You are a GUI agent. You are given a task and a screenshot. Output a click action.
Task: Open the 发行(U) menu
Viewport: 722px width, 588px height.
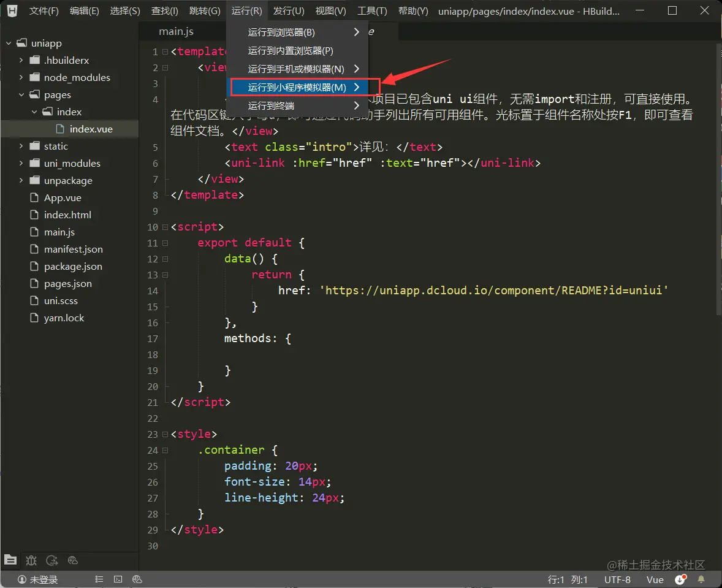pos(288,10)
